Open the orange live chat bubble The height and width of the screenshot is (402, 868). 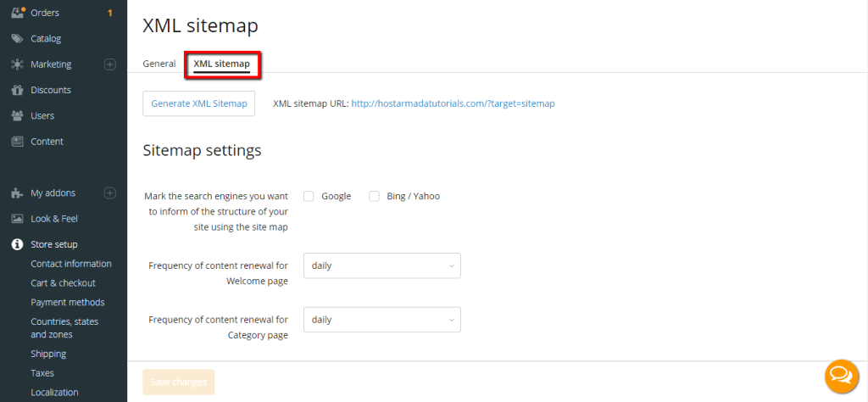(842, 377)
